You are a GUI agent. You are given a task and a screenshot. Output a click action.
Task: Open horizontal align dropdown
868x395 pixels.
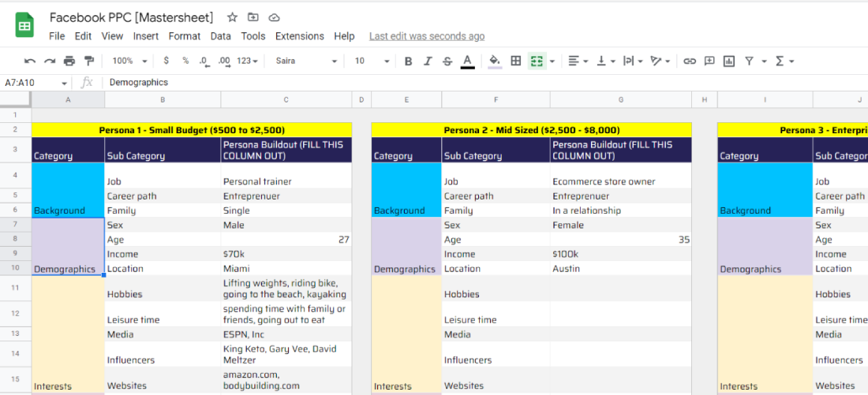[x=578, y=61]
